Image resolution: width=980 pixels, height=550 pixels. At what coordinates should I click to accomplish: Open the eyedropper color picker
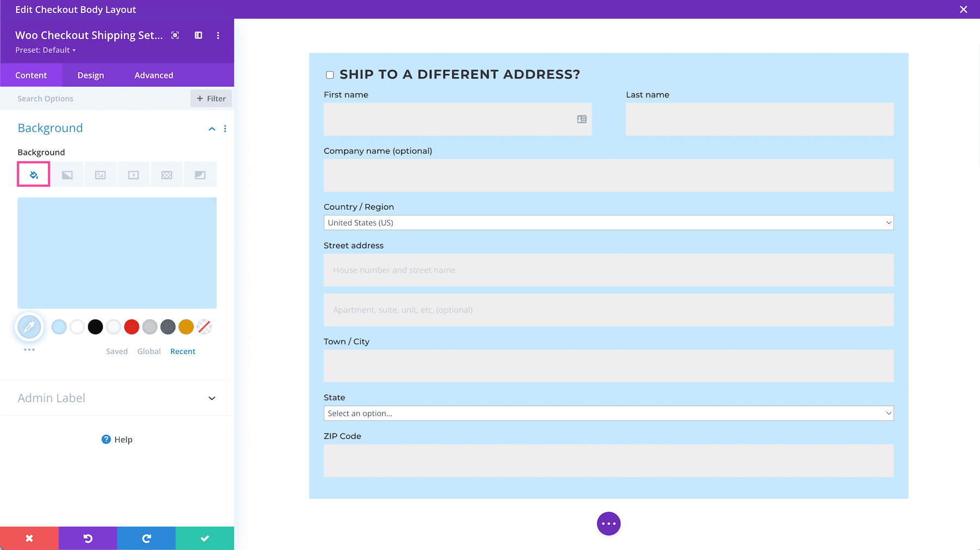29,327
